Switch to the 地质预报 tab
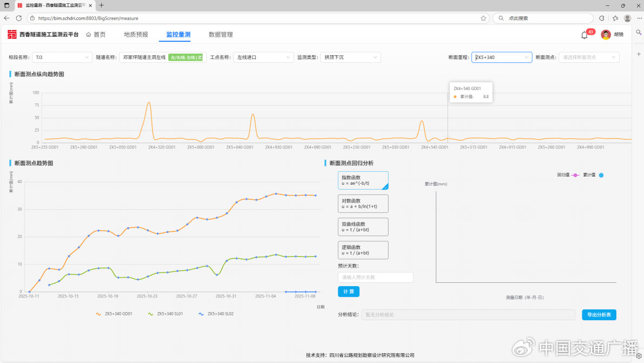Image resolution: width=644 pixels, height=363 pixels. [136, 35]
